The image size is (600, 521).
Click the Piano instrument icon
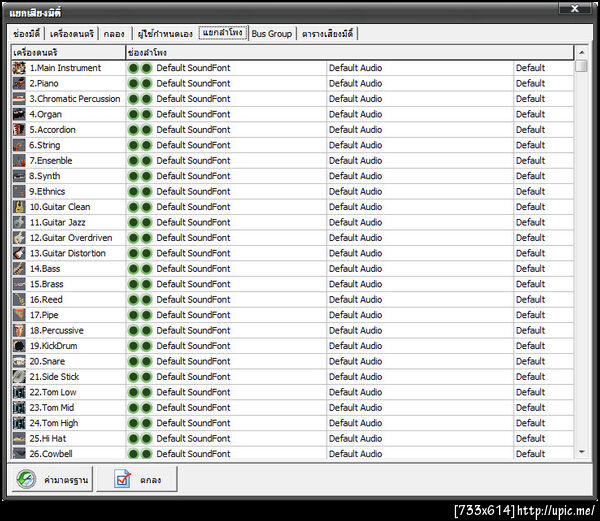19,83
